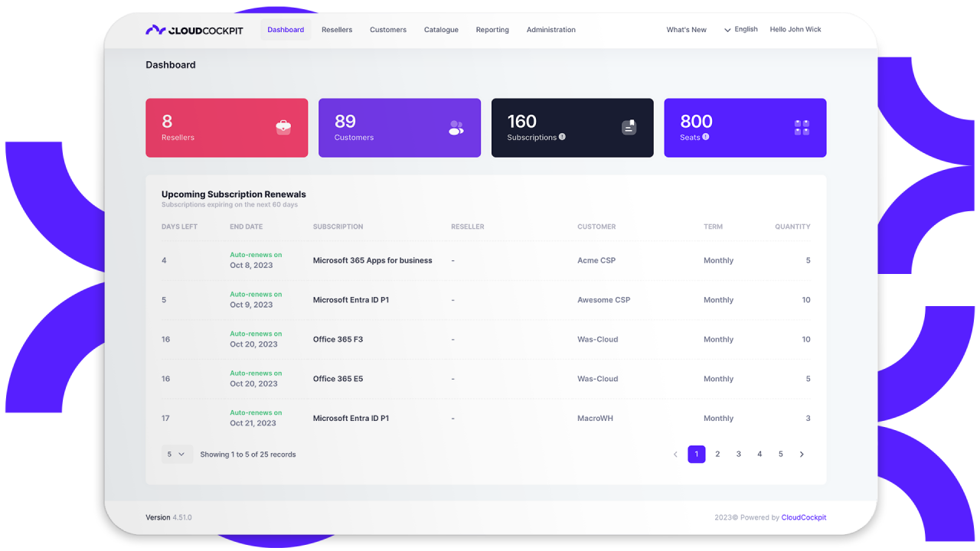Sort by Term column header
The height and width of the screenshot is (551, 980).
click(x=713, y=227)
